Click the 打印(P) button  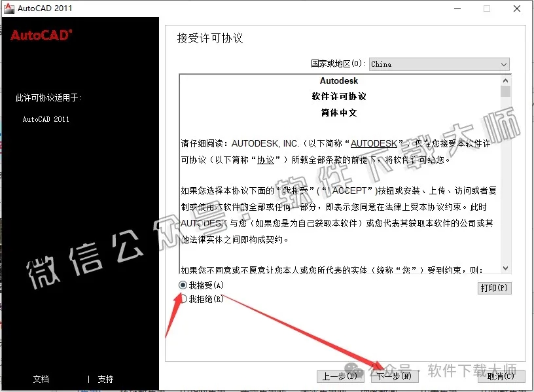coord(495,287)
